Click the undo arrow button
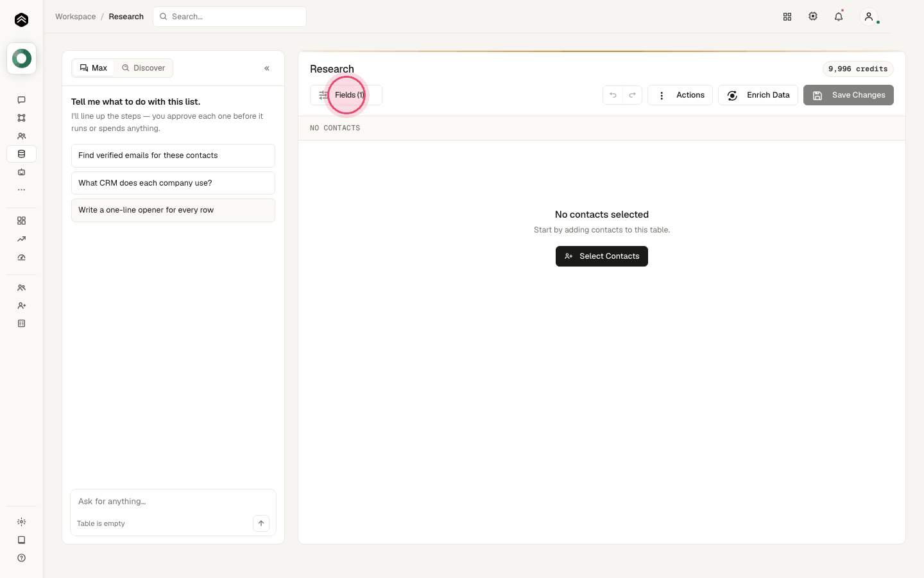924x578 pixels. click(613, 95)
